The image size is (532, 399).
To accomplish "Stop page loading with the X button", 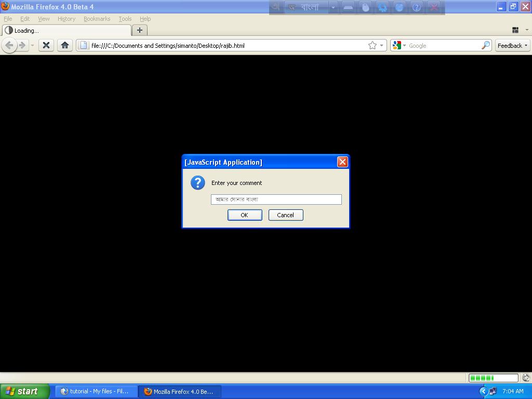I will [x=46, y=45].
